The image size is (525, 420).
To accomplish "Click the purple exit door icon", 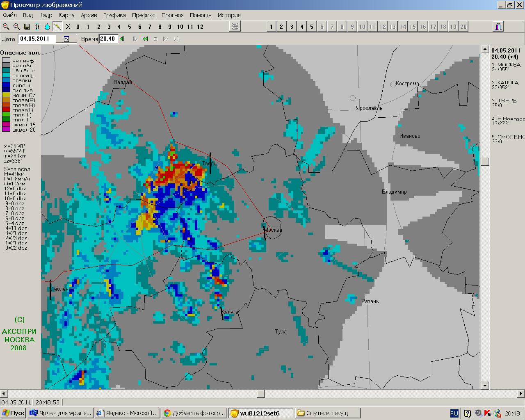I will [498, 27].
